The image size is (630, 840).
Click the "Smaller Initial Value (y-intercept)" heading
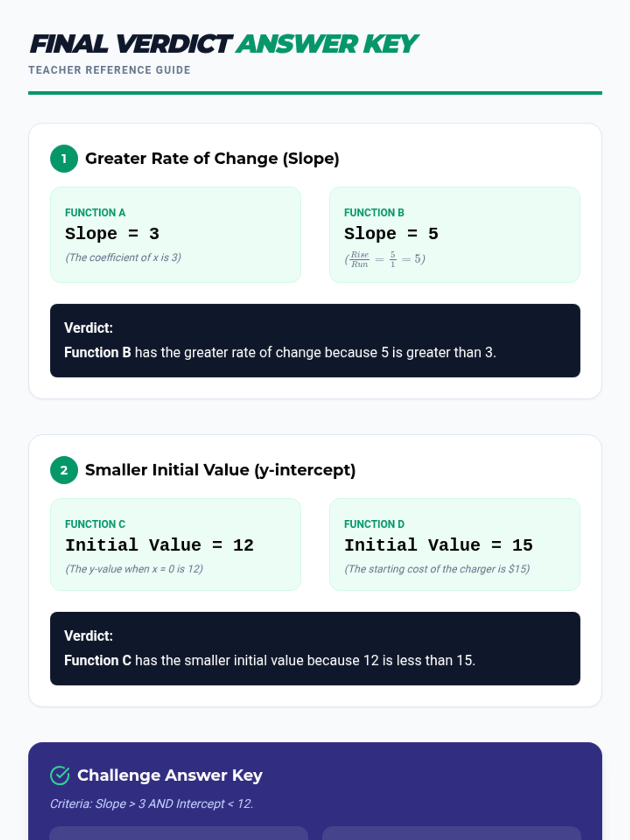tap(220, 470)
